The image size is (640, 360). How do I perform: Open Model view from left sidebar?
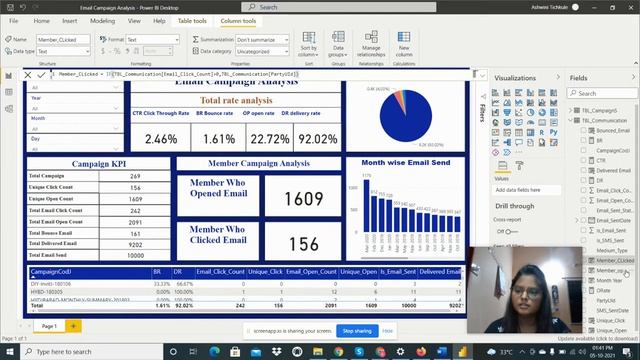click(x=9, y=109)
